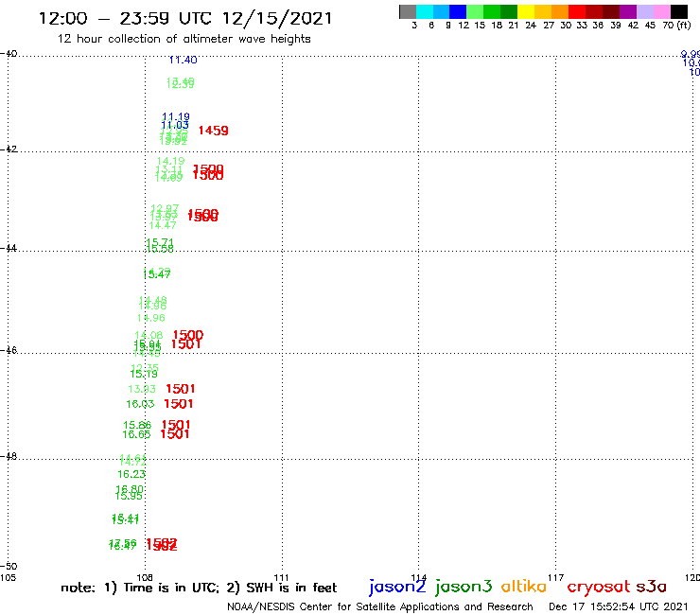Click the -50 latitude axis label

[9, 567]
